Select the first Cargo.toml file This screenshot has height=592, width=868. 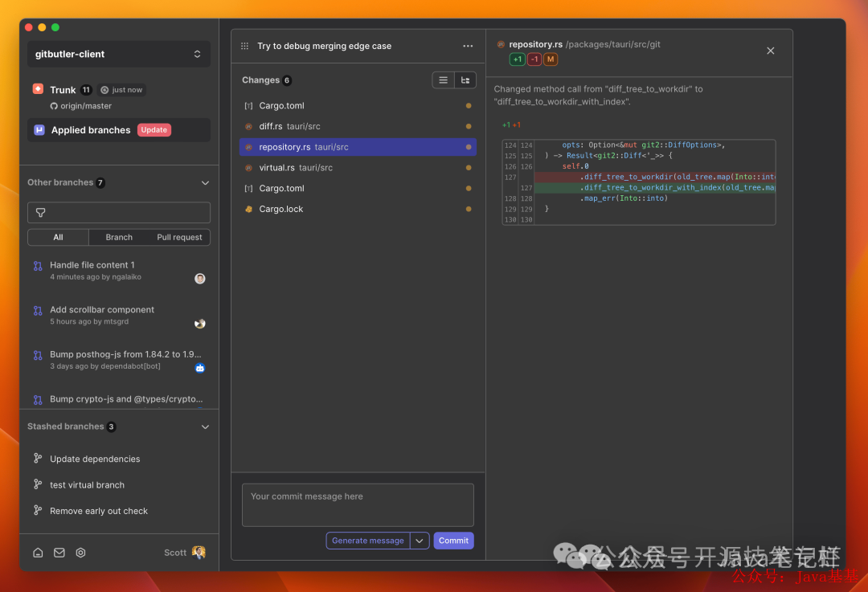[x=358, y=106]
